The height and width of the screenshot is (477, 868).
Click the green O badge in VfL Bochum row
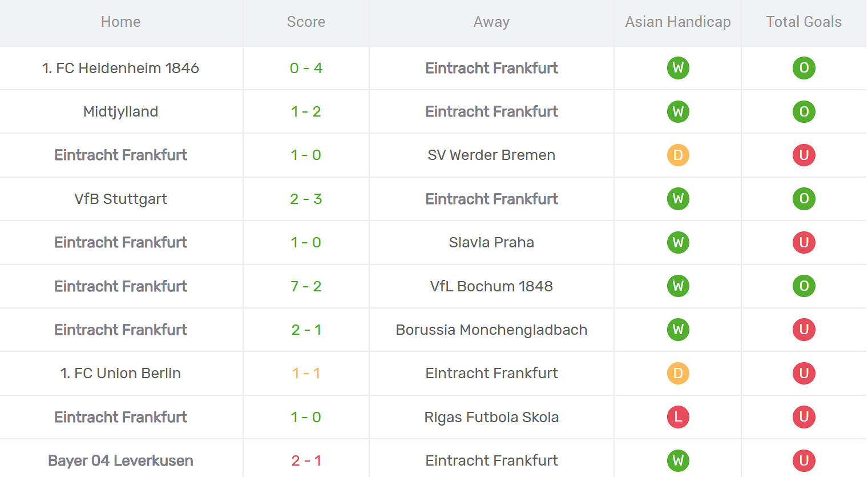(x=804, y=286)
